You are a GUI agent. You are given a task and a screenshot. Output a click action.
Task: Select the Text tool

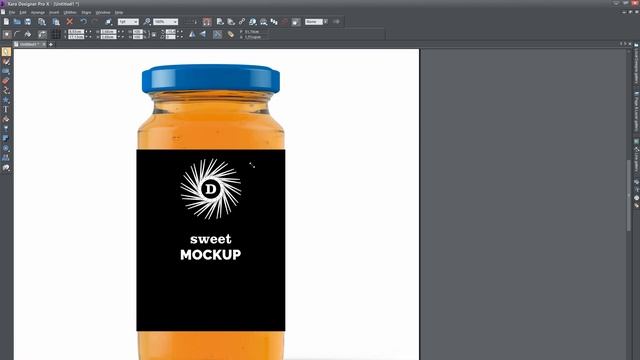click(6, 109)
